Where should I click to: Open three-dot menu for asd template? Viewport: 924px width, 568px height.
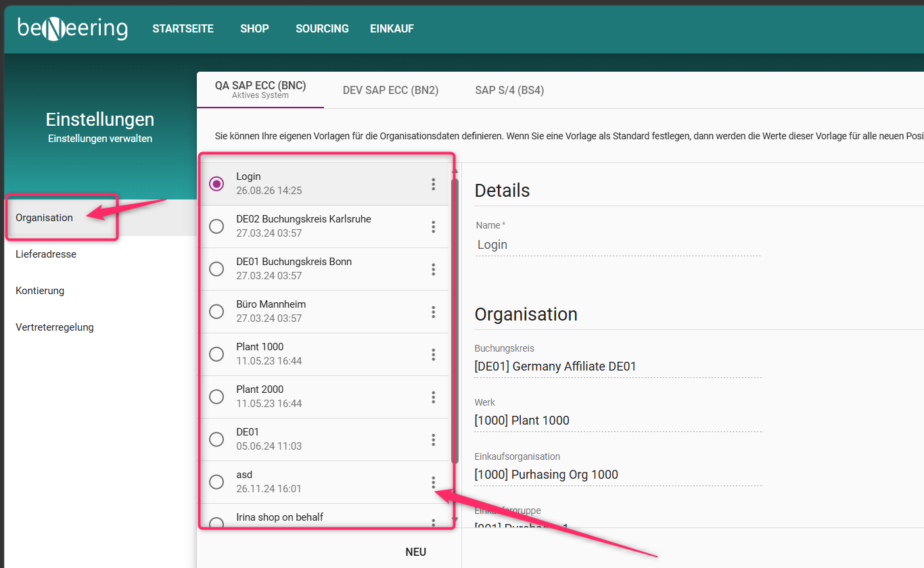tap(434, 482)
